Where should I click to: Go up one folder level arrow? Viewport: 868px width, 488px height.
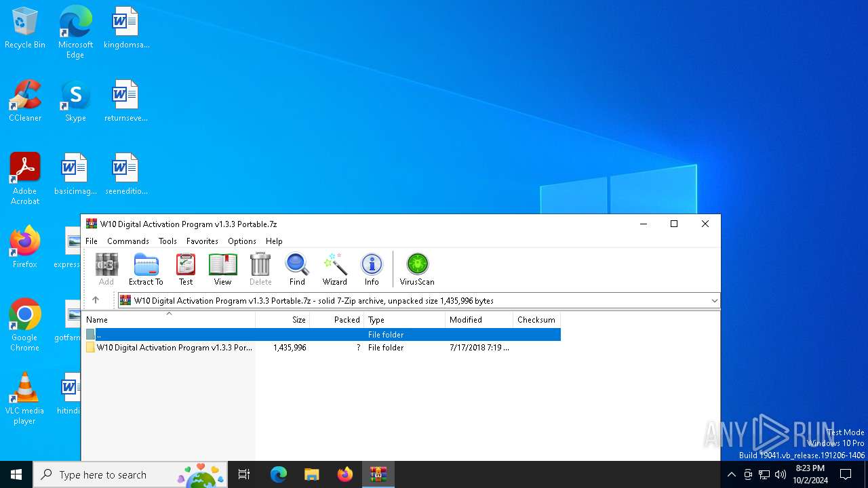(x=96, y=300)
